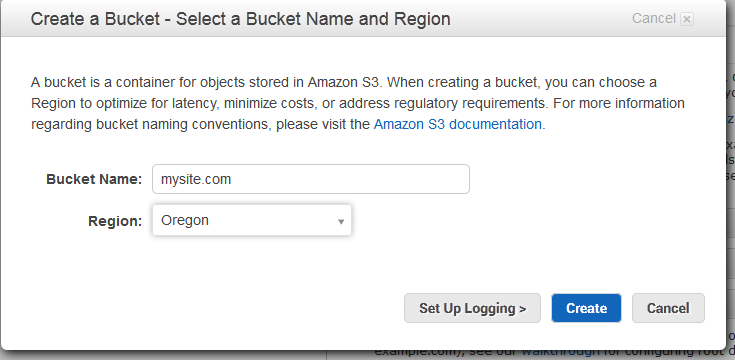The height and width of the screenshot is (360, 735).
Task: Click the grey Cancel text in the header
Action: coord(653,18)
